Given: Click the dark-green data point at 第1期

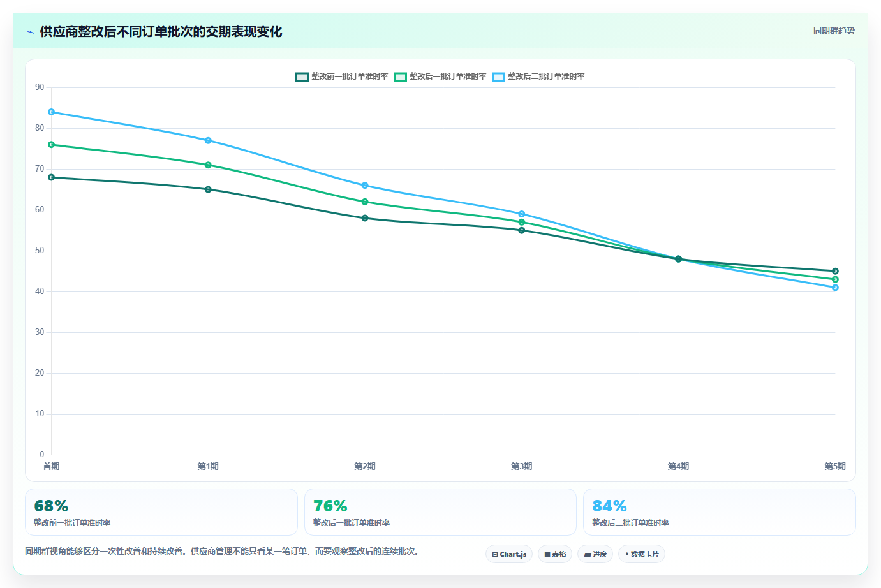Looking at the screenshot, I should tap(208, 189).
